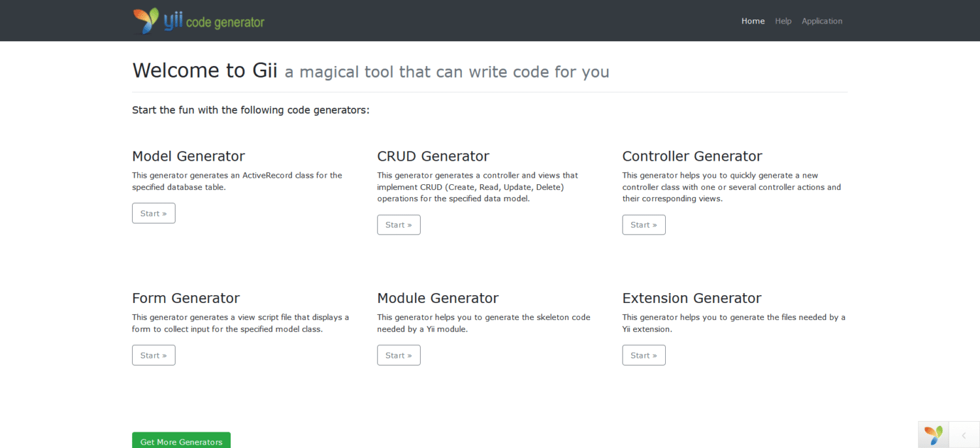Click the Yii flower logo in the navbar
The height and width of the screenshot is (448, 980).
click(x=145, y=20)
